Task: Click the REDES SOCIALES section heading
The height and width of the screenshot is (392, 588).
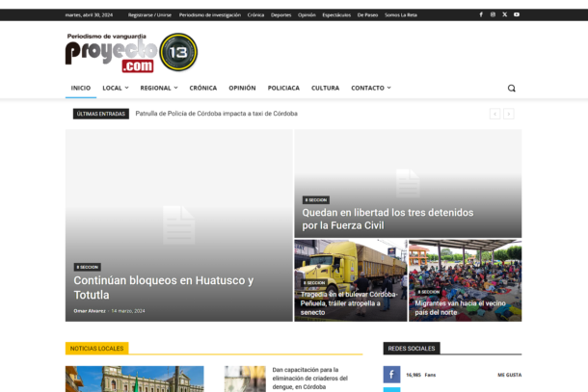Action: tap(412, 348)
